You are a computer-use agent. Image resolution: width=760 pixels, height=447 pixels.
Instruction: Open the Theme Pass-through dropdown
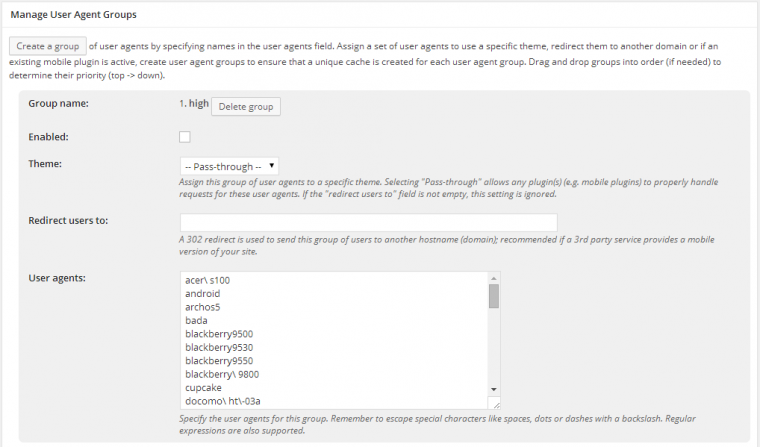pyautogui.click(x=229, y=166)
